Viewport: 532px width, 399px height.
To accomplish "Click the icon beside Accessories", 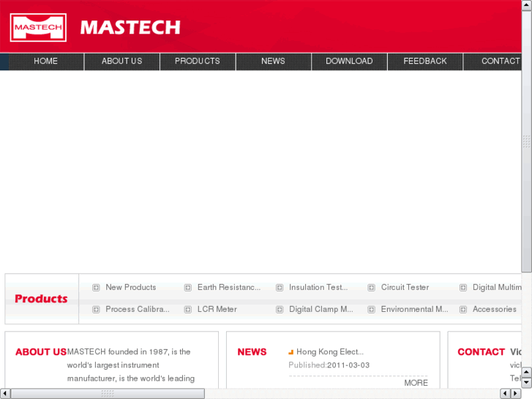I will click(x=463, y=310).
